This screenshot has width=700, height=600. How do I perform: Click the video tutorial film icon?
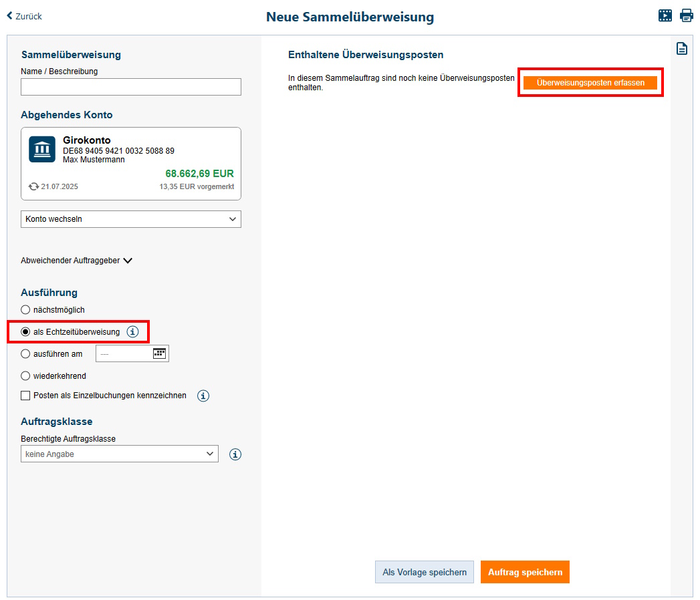click(x=665, y=15)
